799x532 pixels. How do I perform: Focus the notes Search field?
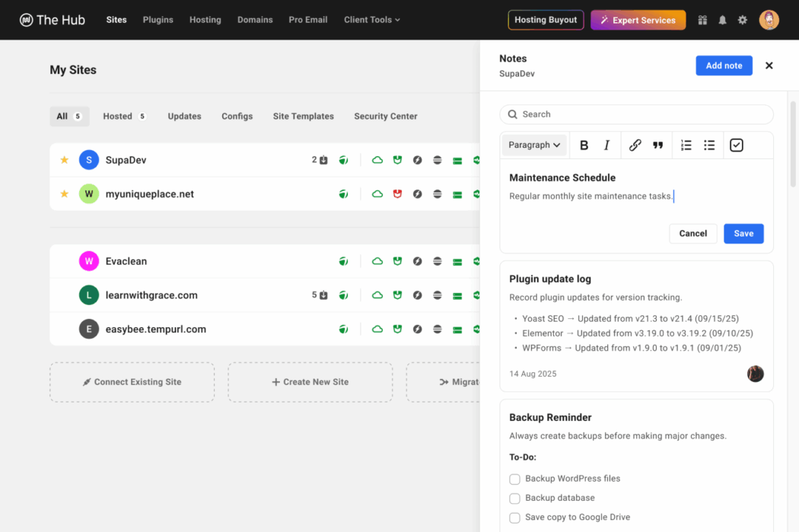pyautogui.click(x=636, y=114)
